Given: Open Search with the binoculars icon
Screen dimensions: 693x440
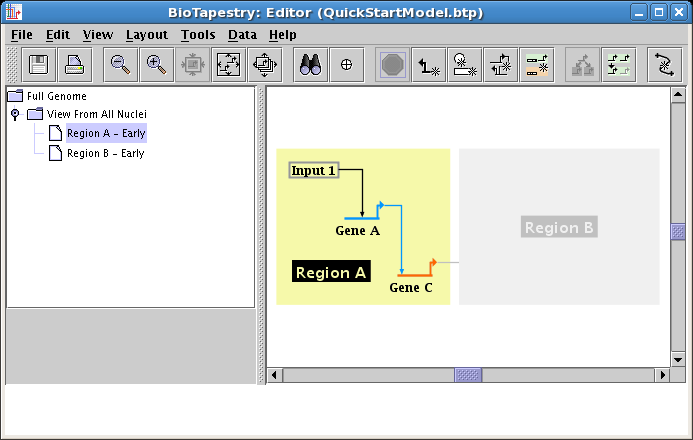Looking at the screenshot, I should coord(311,65).
